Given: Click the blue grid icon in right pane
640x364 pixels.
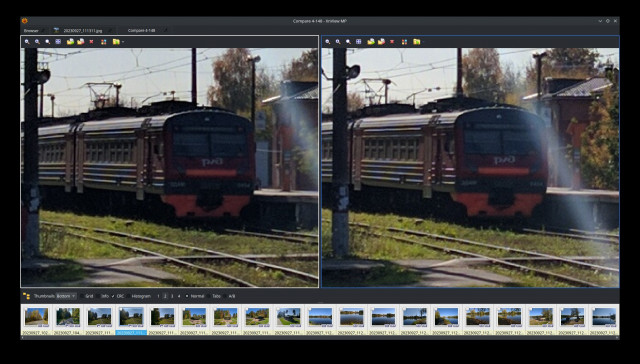Looking at the screenshot, I should [x=358, y=42].
